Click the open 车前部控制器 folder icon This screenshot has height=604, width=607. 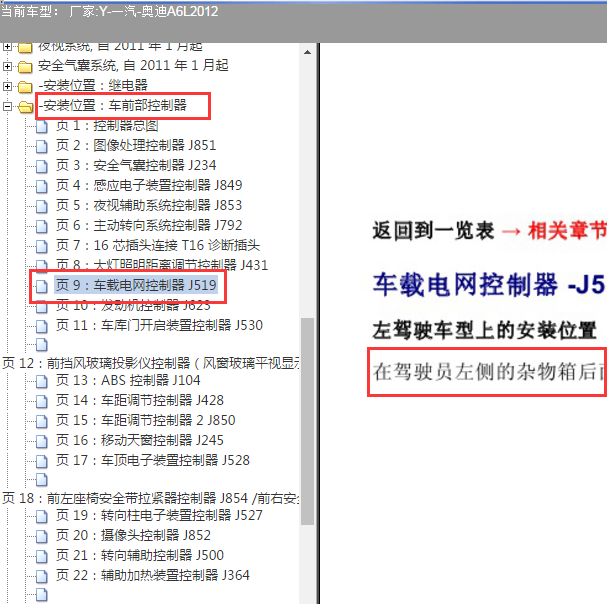[x=26, y=106]
